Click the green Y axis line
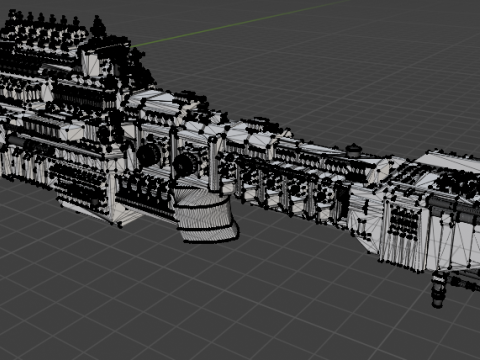Image resolution: width=480 pixels, height=360 pixels. tap(240, 24)
